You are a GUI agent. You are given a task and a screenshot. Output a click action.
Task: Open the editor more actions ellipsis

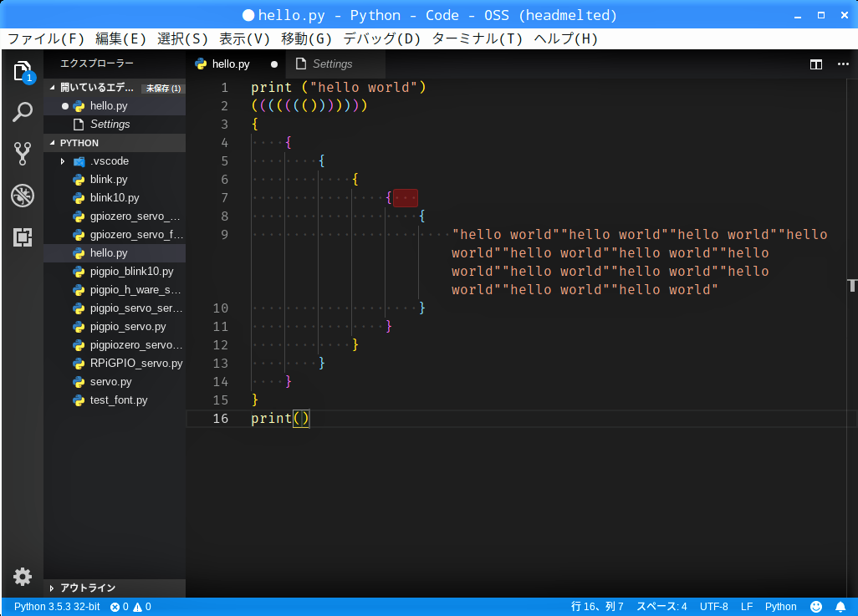point(843,64)
